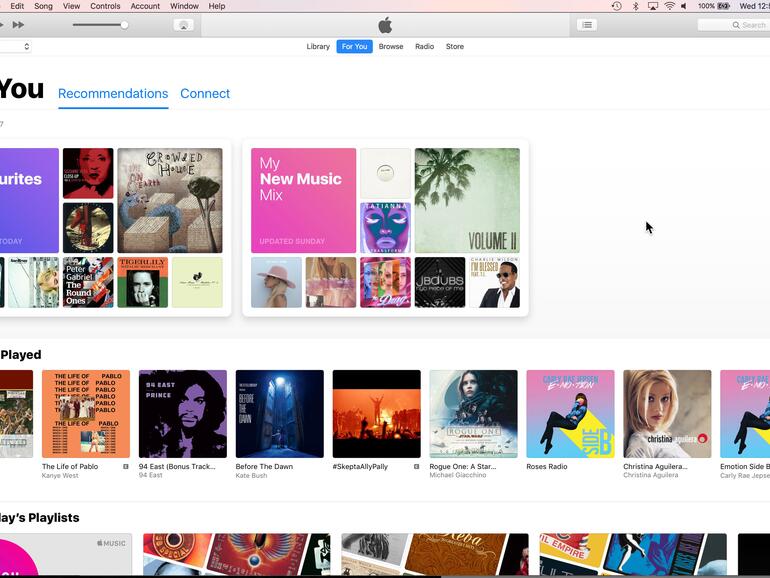Open Peter Gabriel The Round Ones cover

(x=88, y=282)
